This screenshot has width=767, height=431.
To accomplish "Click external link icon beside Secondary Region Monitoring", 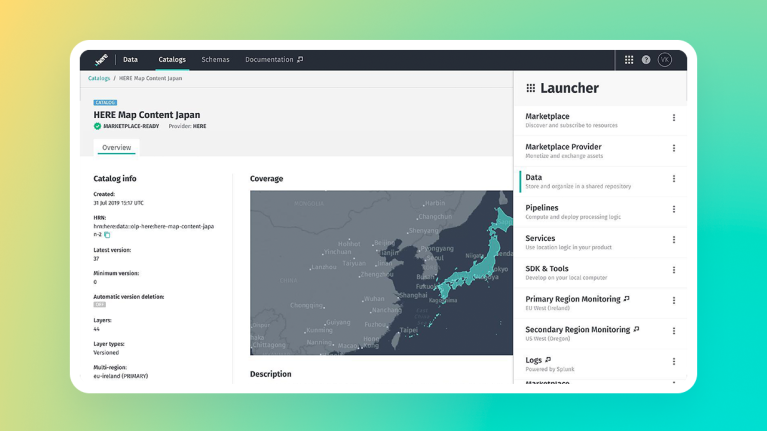I will (636, 329).
